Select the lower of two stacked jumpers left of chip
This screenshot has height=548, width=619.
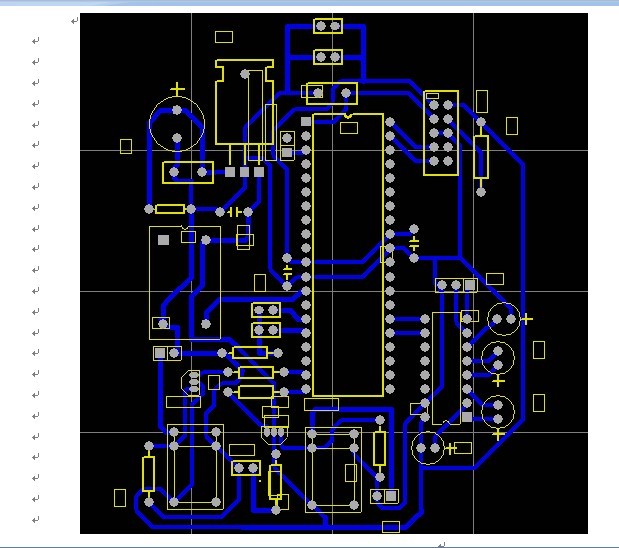click(x=266, y=330)
